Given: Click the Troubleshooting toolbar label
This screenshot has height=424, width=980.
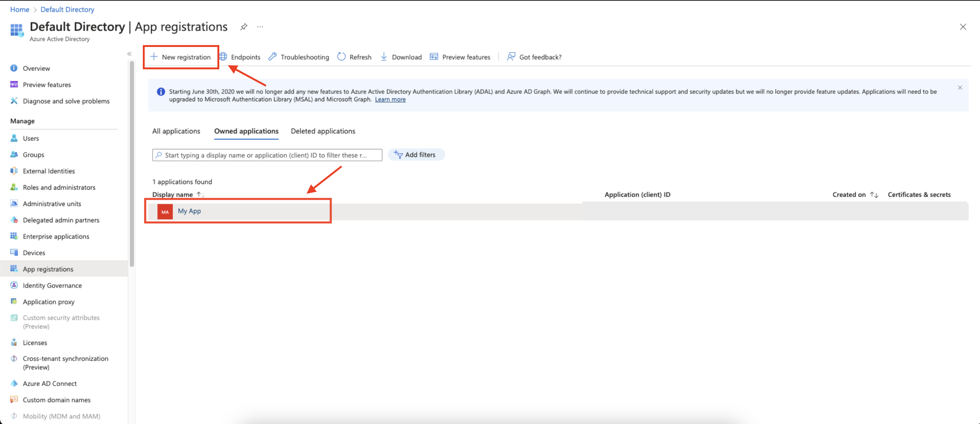Looking at the screenshot, I should pos(305,57).
